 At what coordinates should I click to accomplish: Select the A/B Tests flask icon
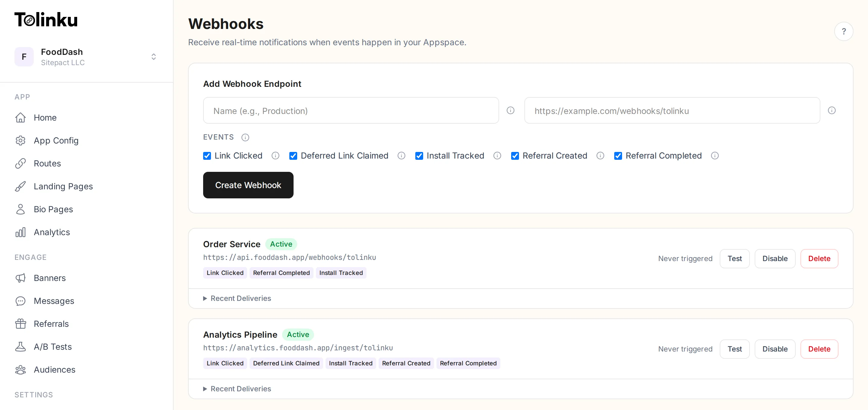tap(20, 347)
